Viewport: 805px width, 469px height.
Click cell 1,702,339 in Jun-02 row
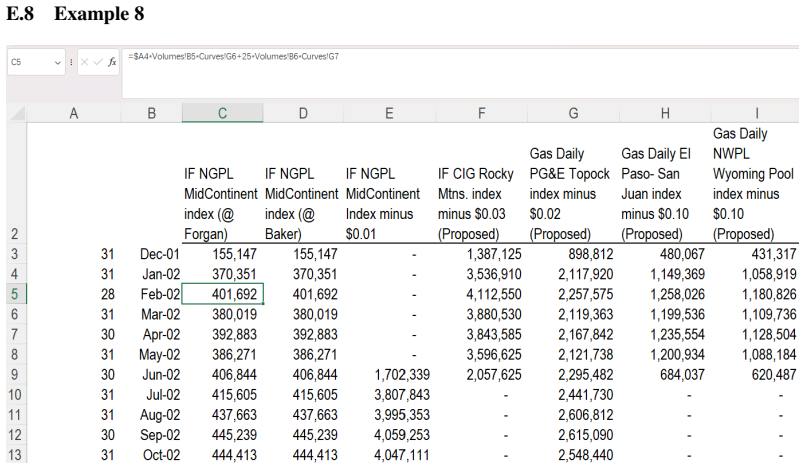[x=402, y=375]
